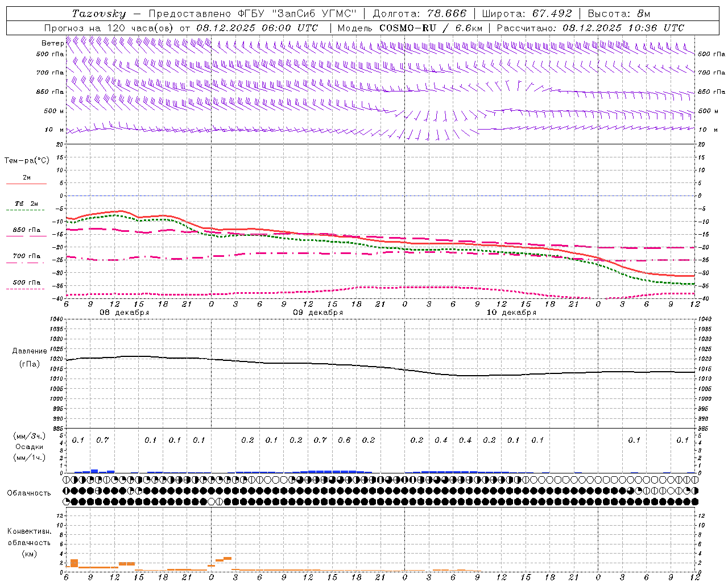Click the tallest orange convective cloud bar

tap(74, 563)
